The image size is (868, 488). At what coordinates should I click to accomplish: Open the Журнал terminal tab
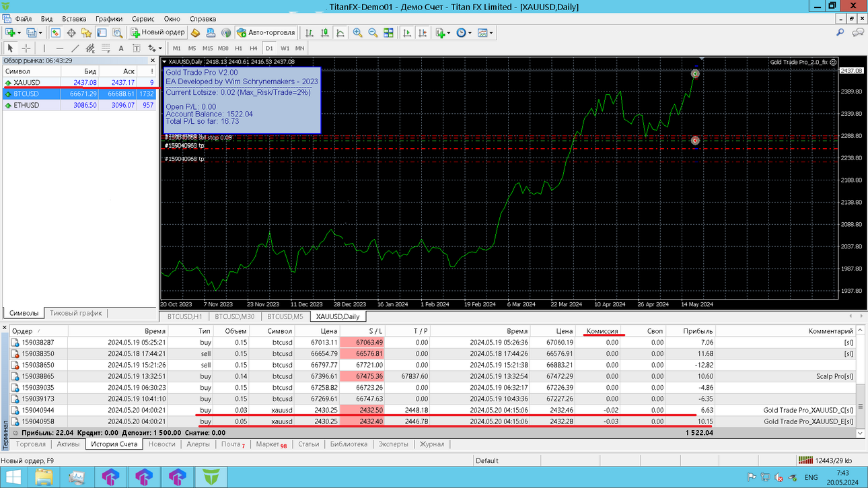(432, 444)
